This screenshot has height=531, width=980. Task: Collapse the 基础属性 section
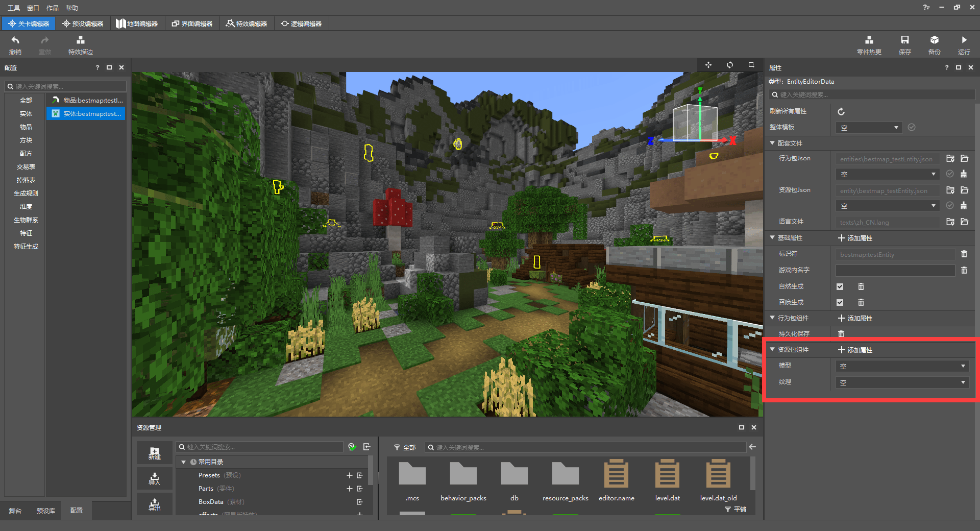pos(772,237)
